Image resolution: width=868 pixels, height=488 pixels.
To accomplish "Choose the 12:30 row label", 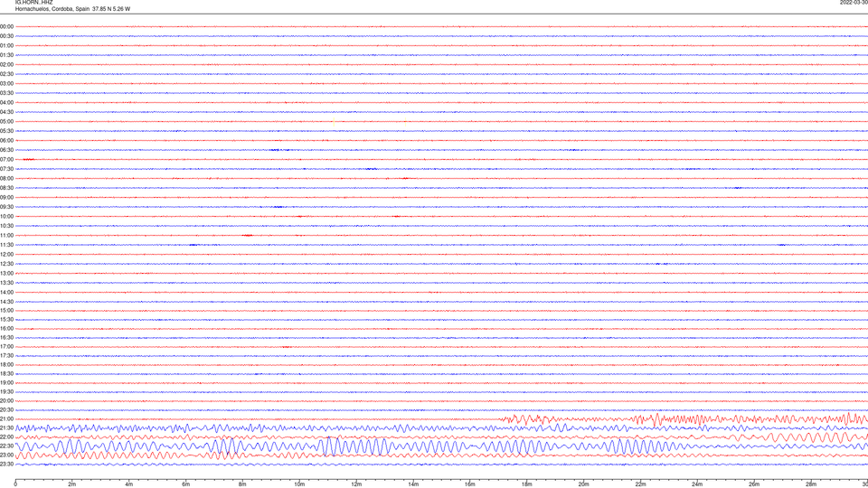I will click(6, 264).
